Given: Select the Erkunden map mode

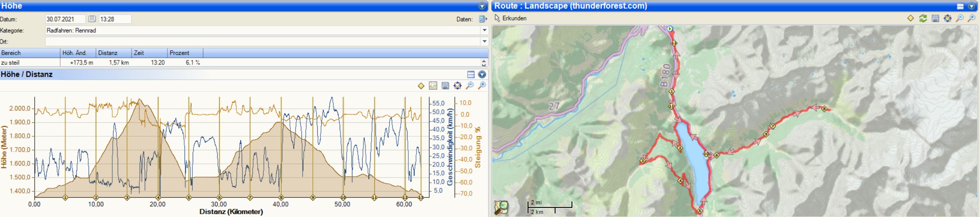Looking at the screenshot, I should coord(510,18).
